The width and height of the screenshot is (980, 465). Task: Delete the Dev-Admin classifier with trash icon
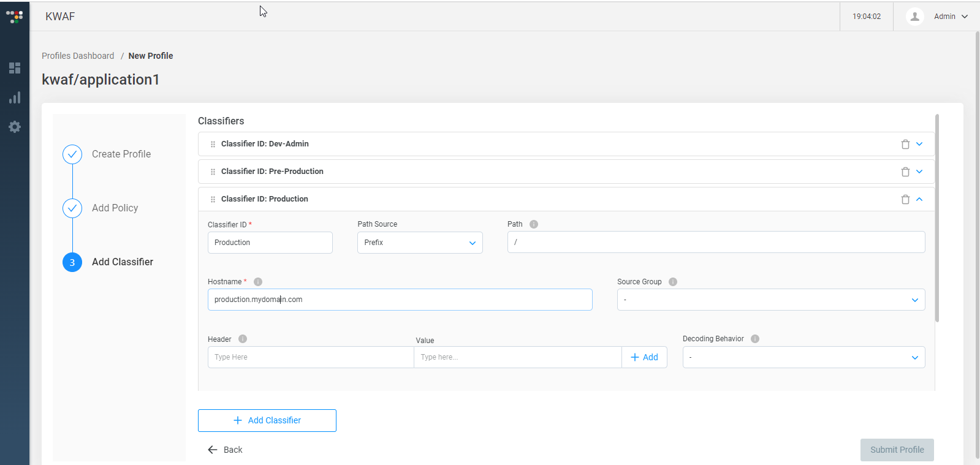905,144
